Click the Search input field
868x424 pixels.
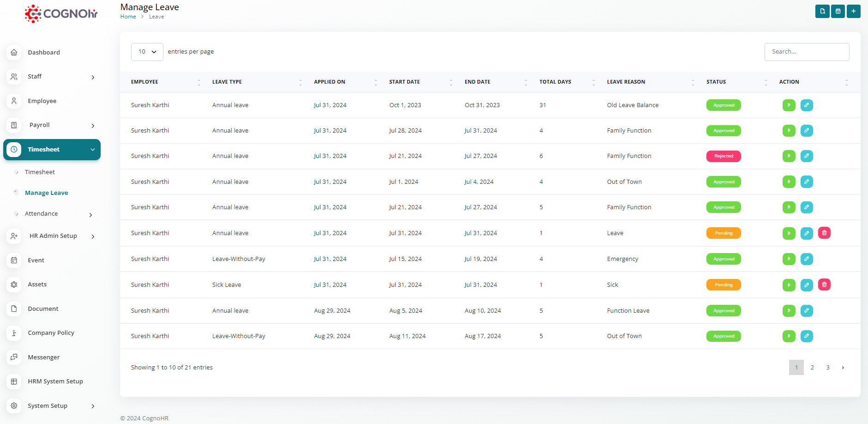click(806, 52)
